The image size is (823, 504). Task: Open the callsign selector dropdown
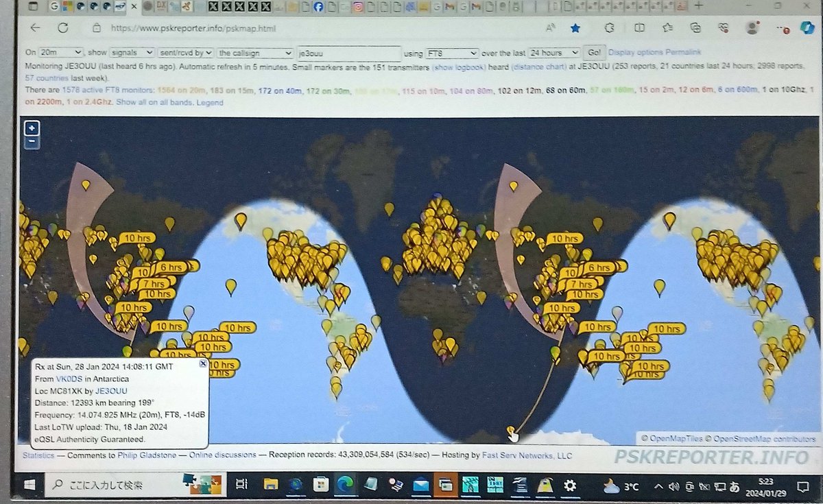255,52
